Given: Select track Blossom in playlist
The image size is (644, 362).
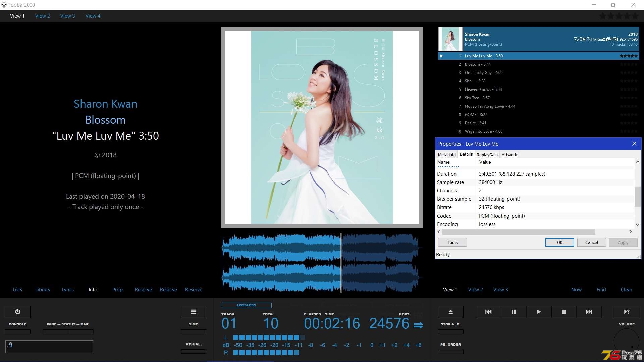Looking at the screenshot, I should coord(539,64).
